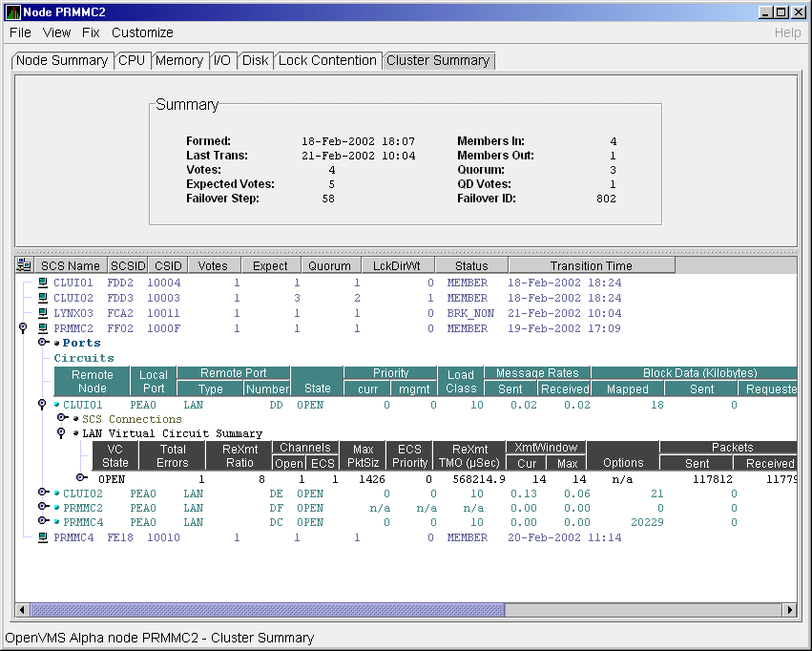Click the circuit bullet icon beside CLUI01
Image resolution: width=812 pixels, height=651 pixels.
[57, 405]
